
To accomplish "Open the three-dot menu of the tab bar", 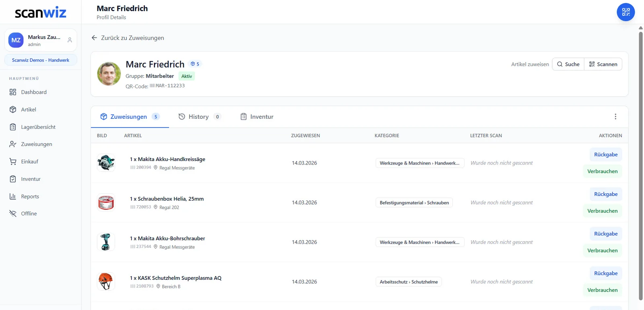I will (x=615, y=117).
